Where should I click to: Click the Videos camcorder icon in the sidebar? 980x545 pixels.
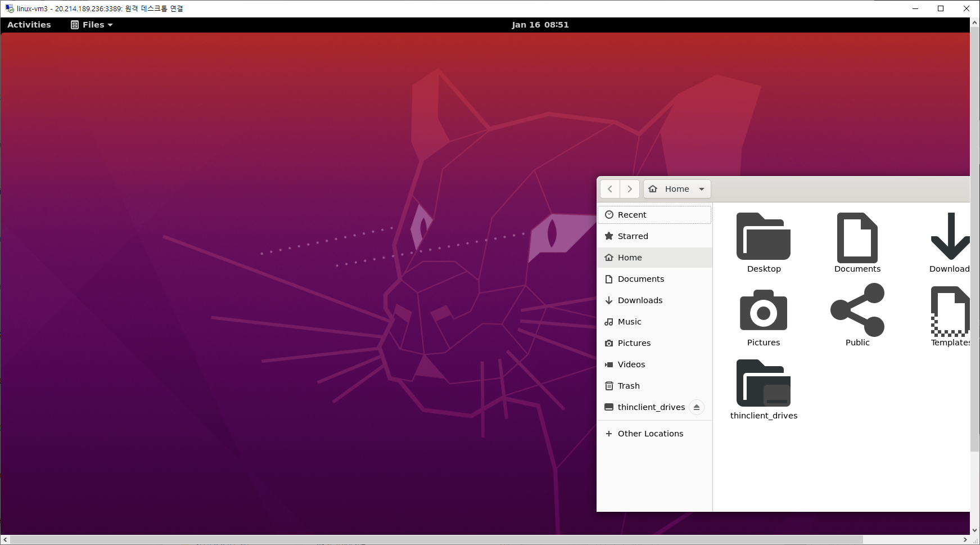coord(609,364)
